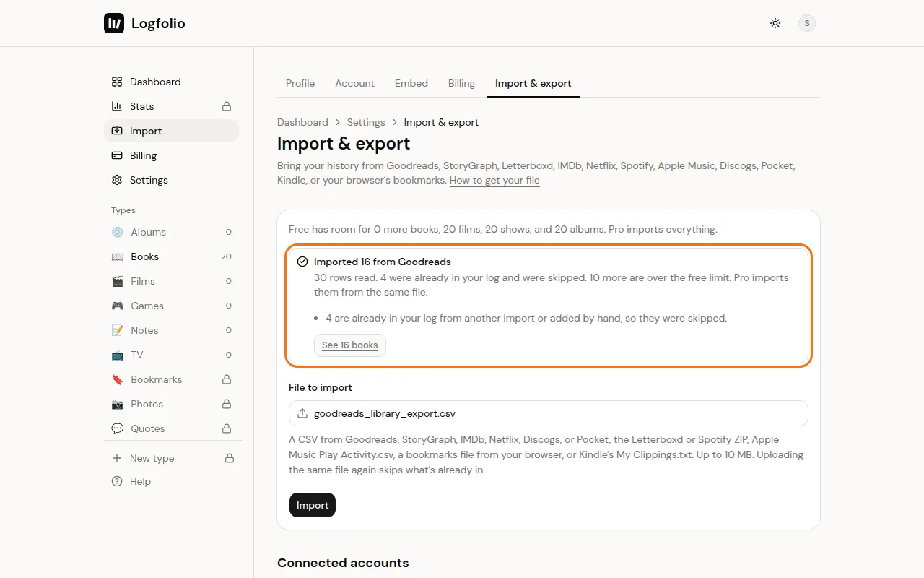Screen dimensions: 924x578
Task: Open Settings from the sidebar
Action: click(171, 180)
